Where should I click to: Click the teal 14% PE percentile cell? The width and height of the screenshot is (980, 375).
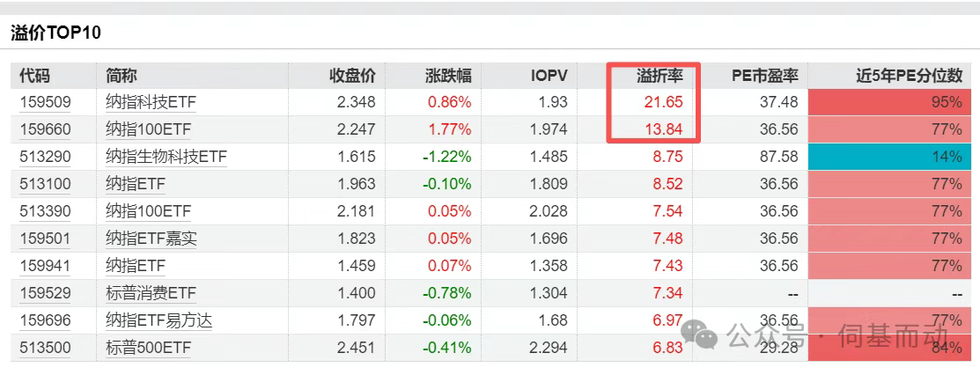point(893,157)
